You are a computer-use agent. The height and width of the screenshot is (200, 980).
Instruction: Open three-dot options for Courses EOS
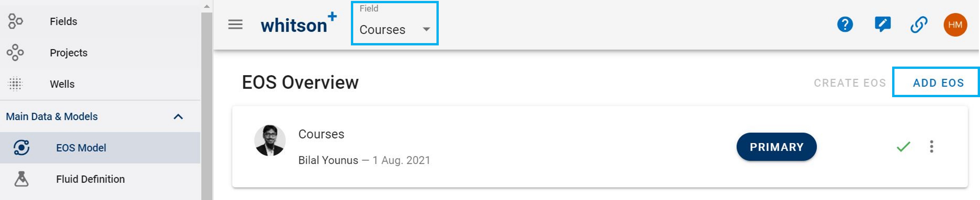931,146
